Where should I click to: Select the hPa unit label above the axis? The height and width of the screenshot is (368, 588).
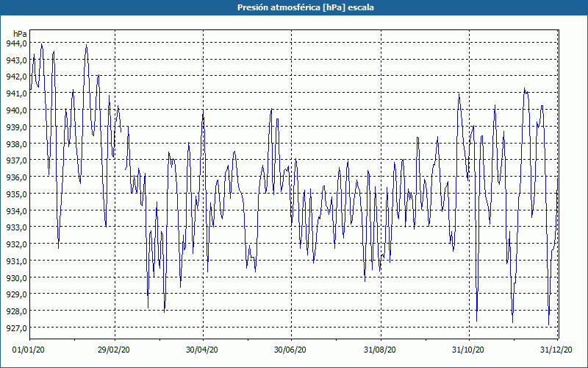tap(20, 34)
